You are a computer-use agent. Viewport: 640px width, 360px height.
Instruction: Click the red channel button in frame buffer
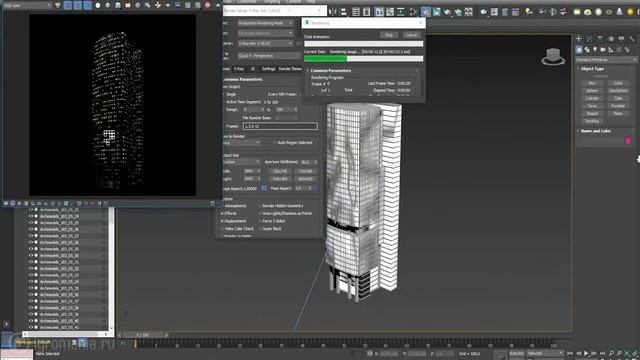pos(68,5)
